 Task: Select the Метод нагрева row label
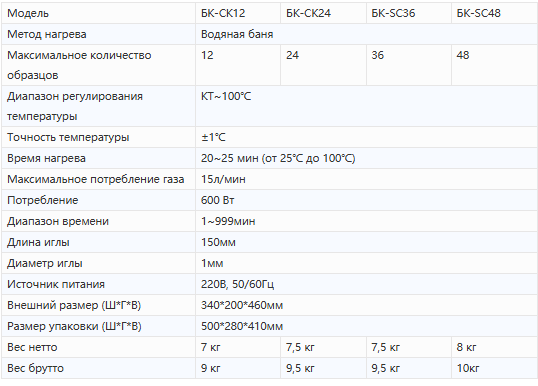98,34
